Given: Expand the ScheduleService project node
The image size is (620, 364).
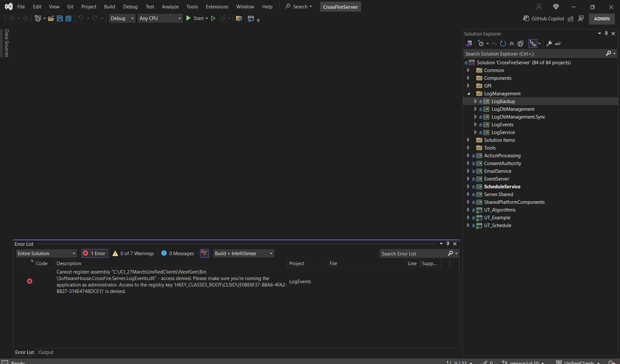Looking at the screenshot, I should pyautogui.click(x=468, y=187).
